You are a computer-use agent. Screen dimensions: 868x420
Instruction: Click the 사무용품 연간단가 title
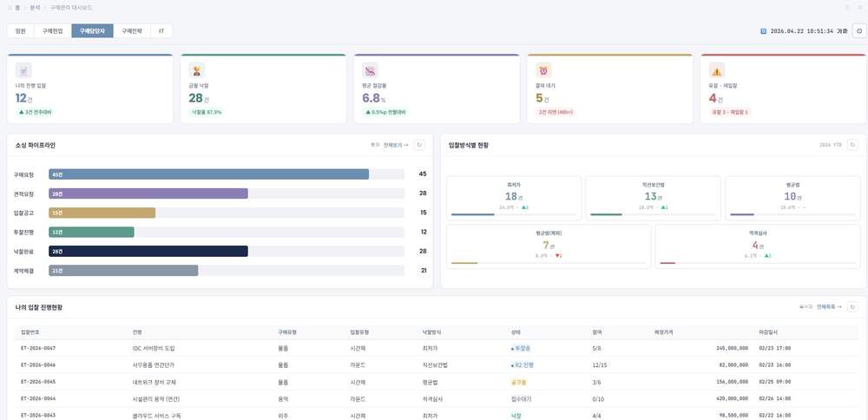[x=154, y=365]
